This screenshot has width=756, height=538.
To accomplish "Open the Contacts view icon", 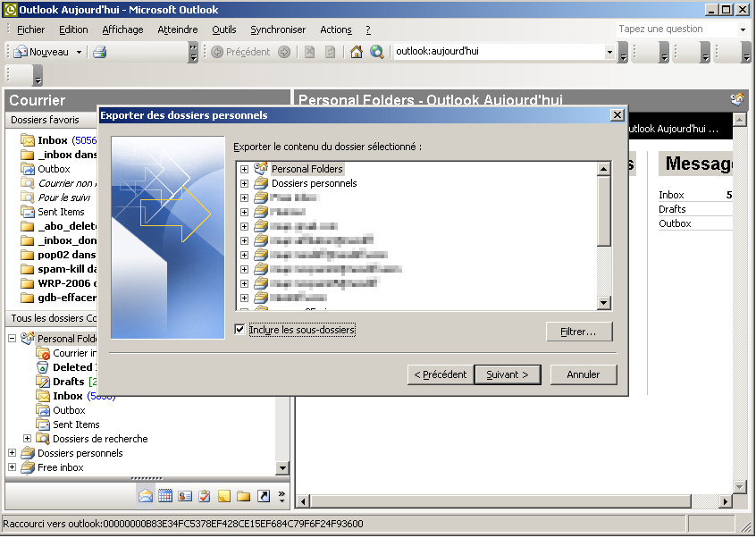I will [185, 496].
